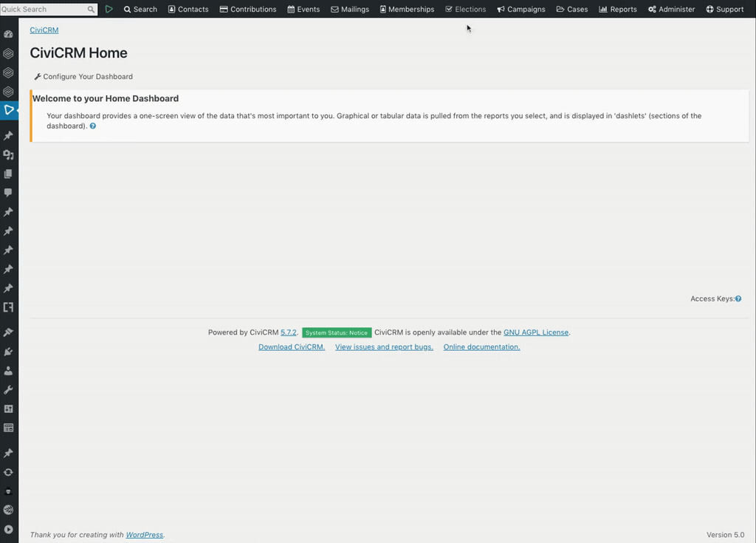Open the Comments sidebar icon

(x=9, y=193)
